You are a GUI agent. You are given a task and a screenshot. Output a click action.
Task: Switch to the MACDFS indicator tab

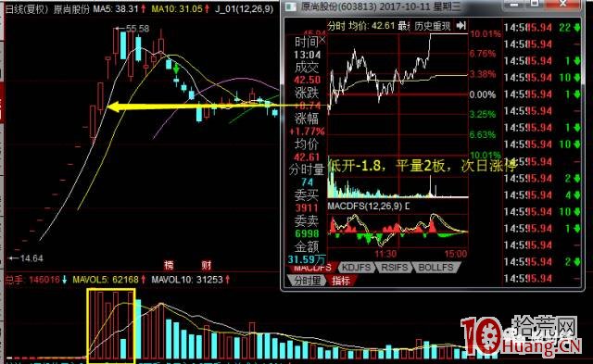pos(312,268)
